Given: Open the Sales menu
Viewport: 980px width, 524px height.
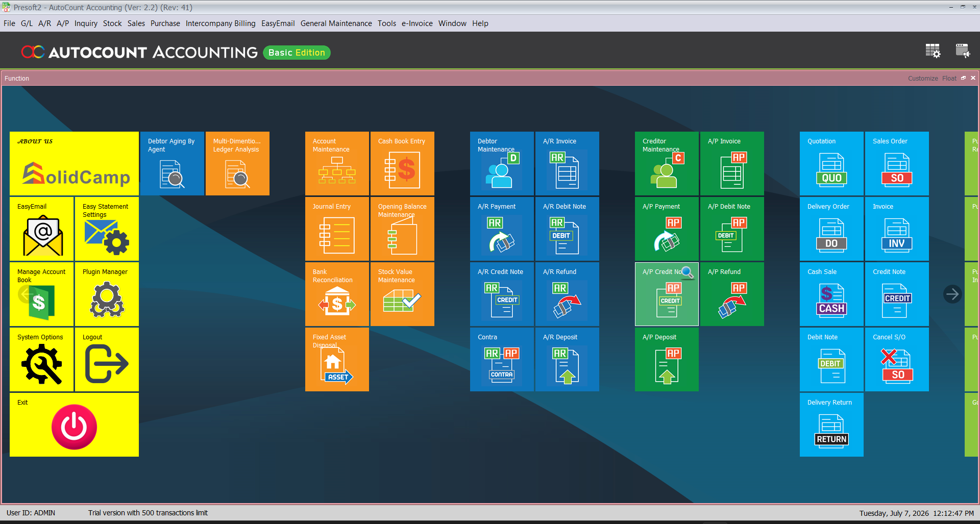Looking at the screenshot, I should click(136, 23).
